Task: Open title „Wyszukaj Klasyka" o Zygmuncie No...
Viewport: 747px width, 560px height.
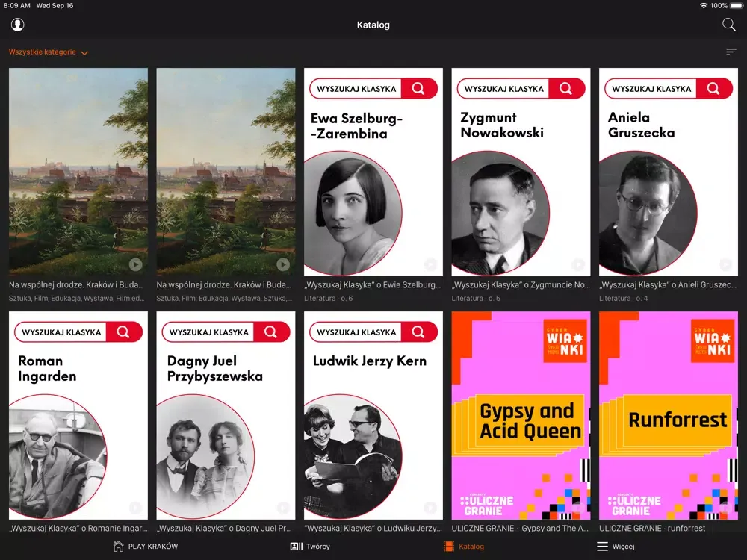Action: point(521,284)
